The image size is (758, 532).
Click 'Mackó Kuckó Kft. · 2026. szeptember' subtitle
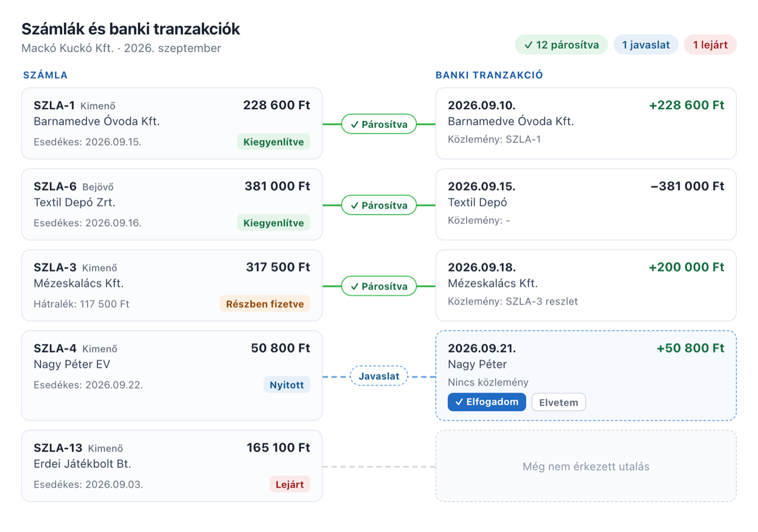click(121, 48)
